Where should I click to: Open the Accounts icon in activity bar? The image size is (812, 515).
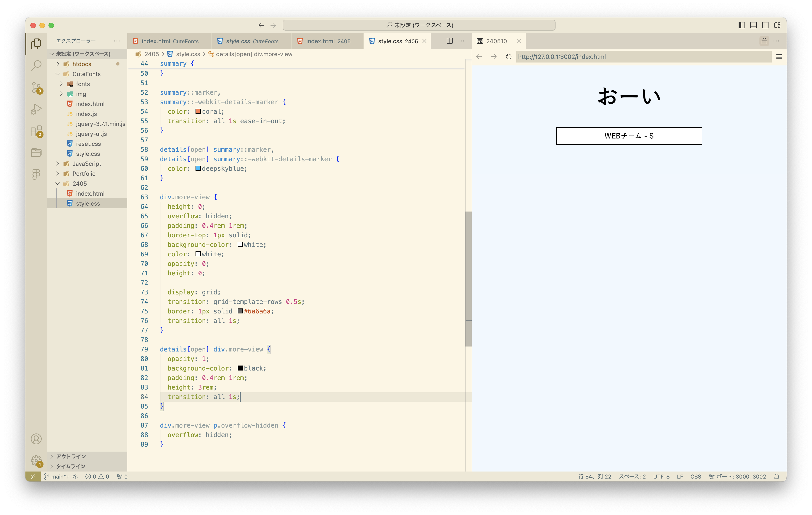pyautogui.click(x=36, y=439)
